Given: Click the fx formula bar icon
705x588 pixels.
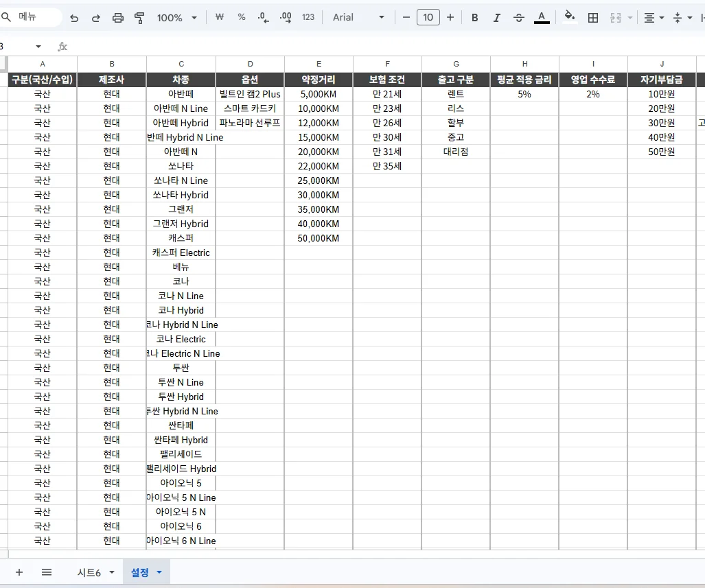Looking at the screenshot, I should pyautogui.click(x=62, y=46).
